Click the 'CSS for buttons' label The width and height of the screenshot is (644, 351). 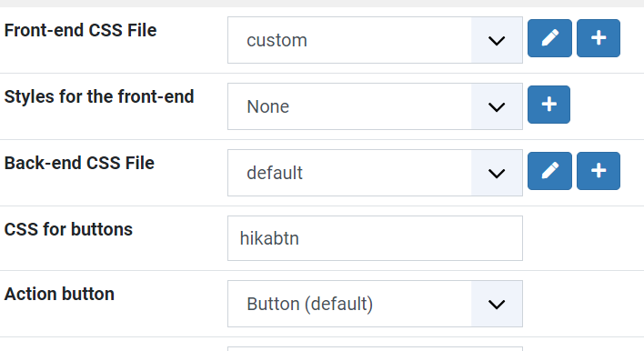(68, 229)
